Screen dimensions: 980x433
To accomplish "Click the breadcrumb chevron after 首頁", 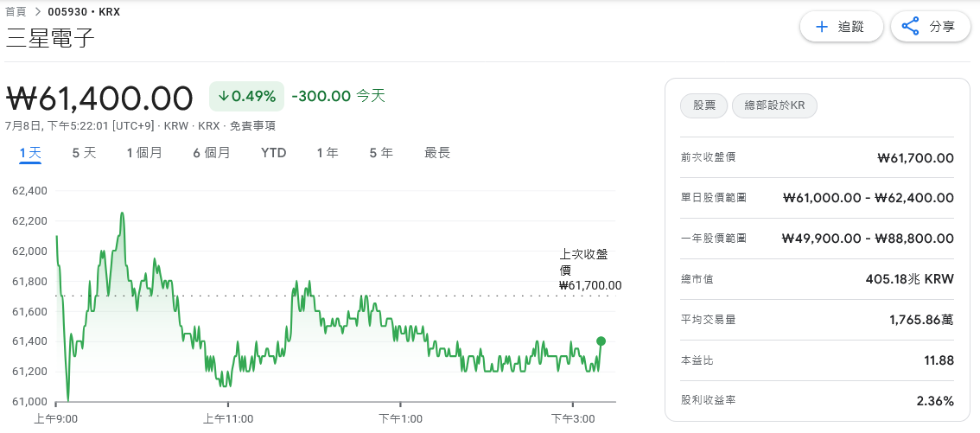I will (37, 10).
